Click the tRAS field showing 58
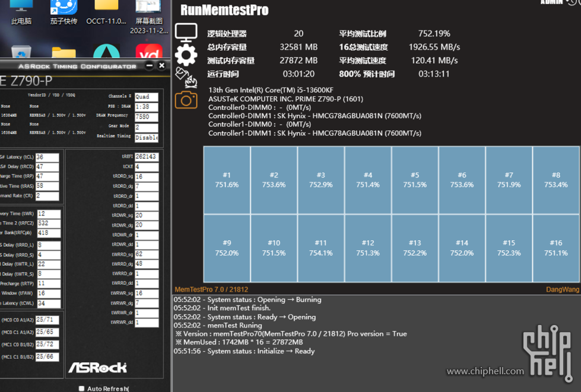The image size is (581, 392). click(x=47, y=186)
